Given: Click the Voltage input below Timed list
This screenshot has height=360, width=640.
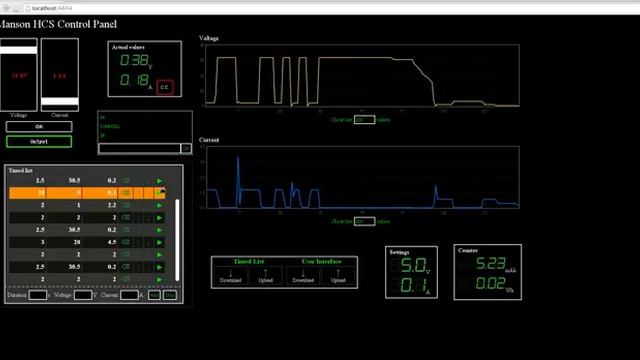Looking at the screenshot, I should [83, 295].
